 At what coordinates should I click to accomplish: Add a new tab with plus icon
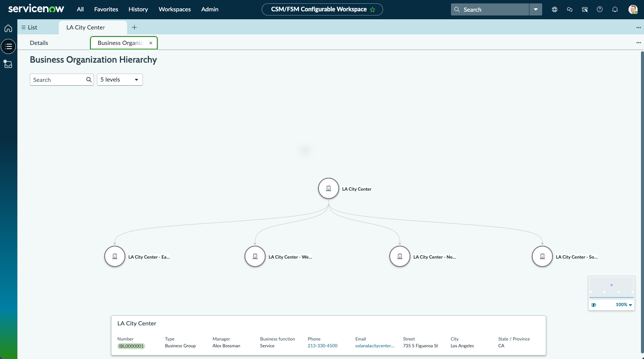tap(134, 27)
